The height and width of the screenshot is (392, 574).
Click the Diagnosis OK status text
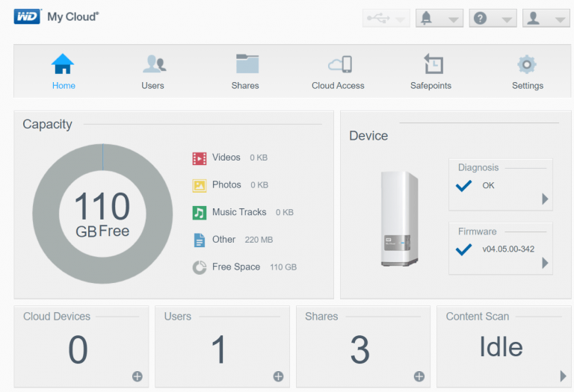(488, 185)
